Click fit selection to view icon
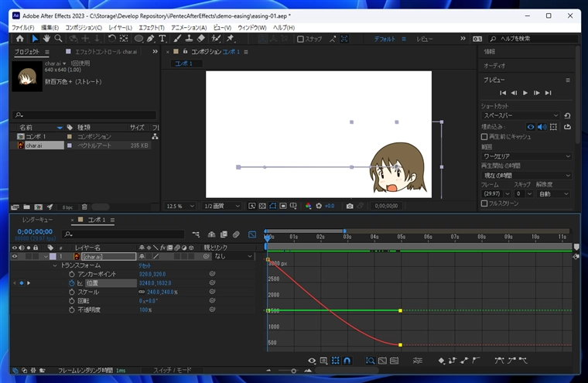The width and height of the screenshot is (588, 383). [382, 361]
